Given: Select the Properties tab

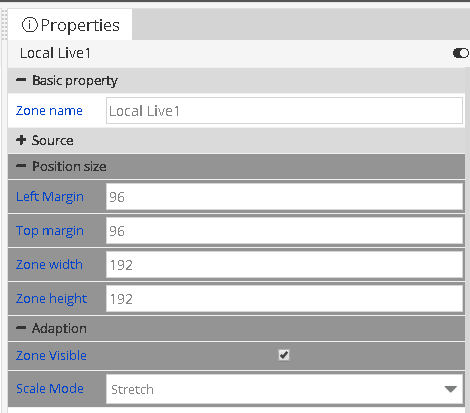Looking at the screenshot, I should tap(70, 25).
